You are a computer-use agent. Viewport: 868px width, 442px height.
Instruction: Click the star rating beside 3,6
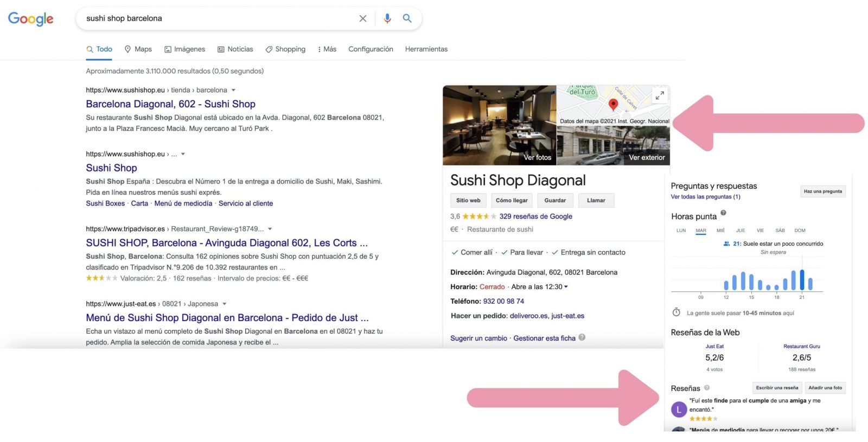coord(479,216)
